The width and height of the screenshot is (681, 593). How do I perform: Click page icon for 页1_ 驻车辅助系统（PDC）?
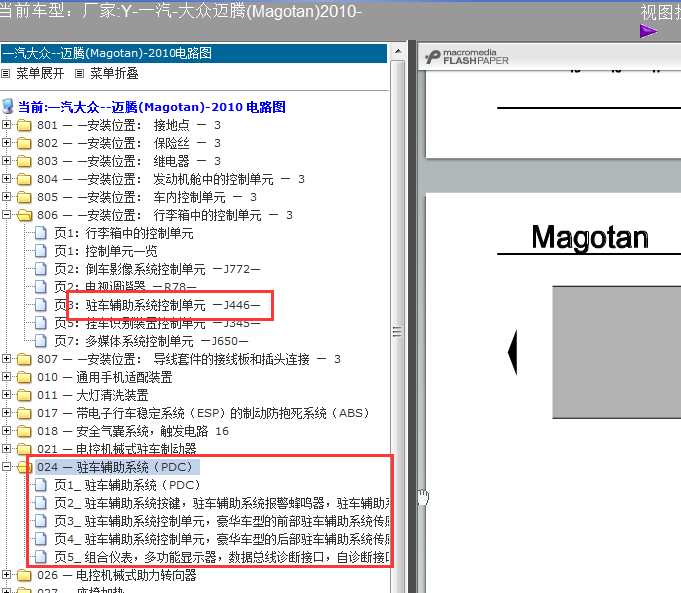40,484
